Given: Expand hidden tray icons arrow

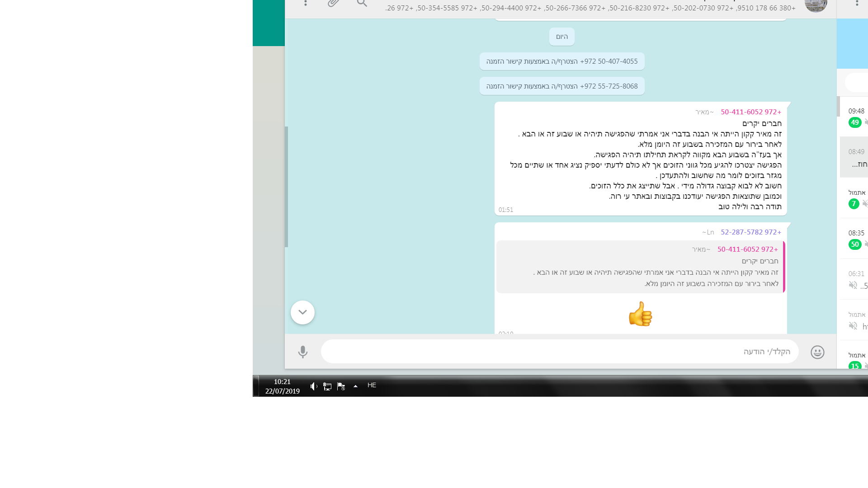Looking at the screenshot, I should tap(355, 386).
